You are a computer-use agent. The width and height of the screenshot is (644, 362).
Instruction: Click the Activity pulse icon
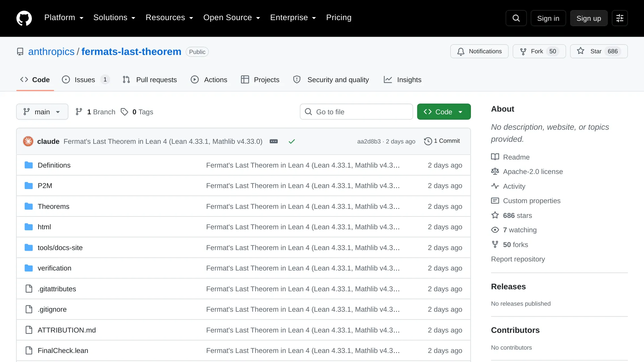[495, 186]
